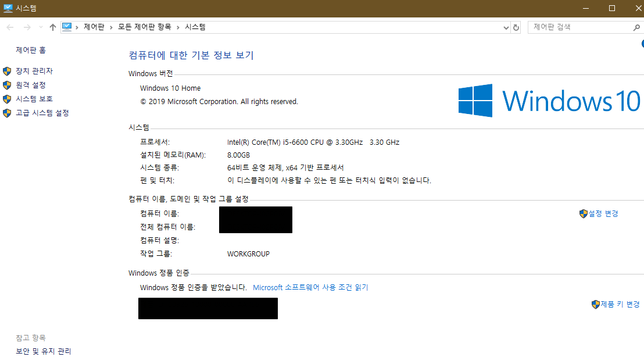Screen dimensions: 644x364
Task: Maximize the 시스템 window
Action: [612, 8]
